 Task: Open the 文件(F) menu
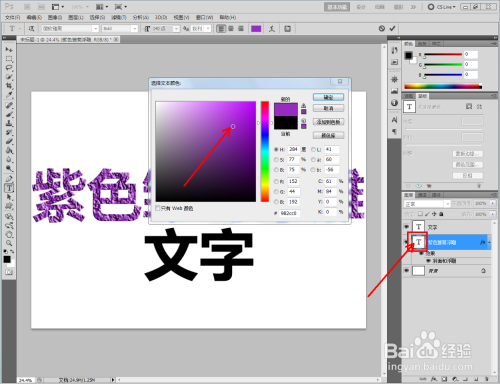13,17
